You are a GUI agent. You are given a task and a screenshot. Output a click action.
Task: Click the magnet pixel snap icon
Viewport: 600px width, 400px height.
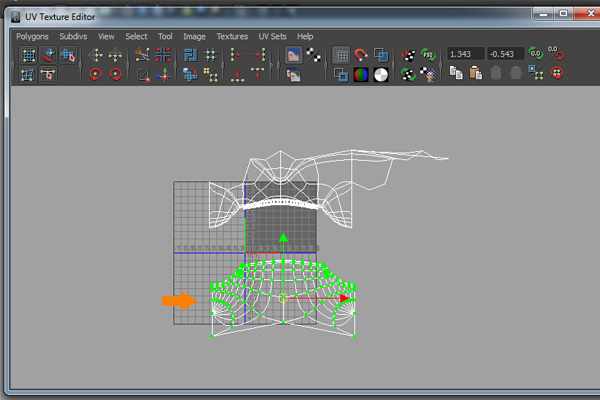click(362, 55)
